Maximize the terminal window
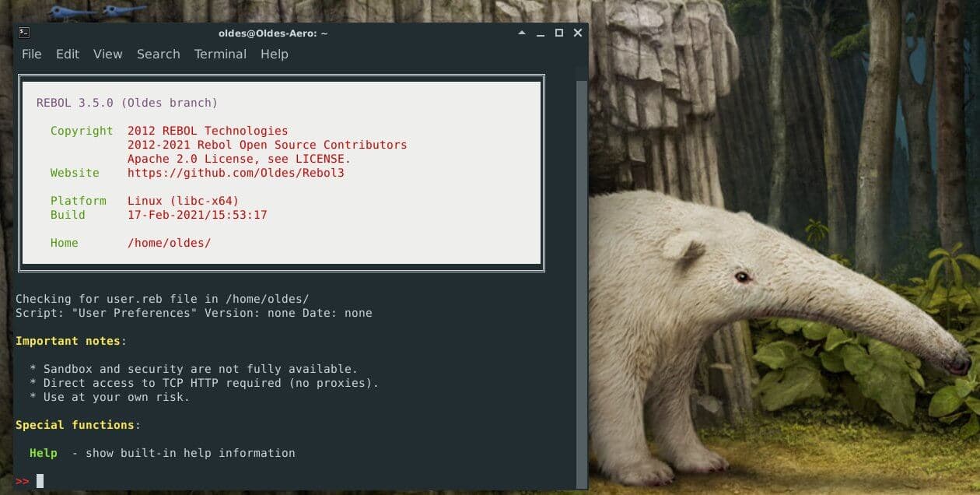The image size is (980, 495). (x=558, y=33)
